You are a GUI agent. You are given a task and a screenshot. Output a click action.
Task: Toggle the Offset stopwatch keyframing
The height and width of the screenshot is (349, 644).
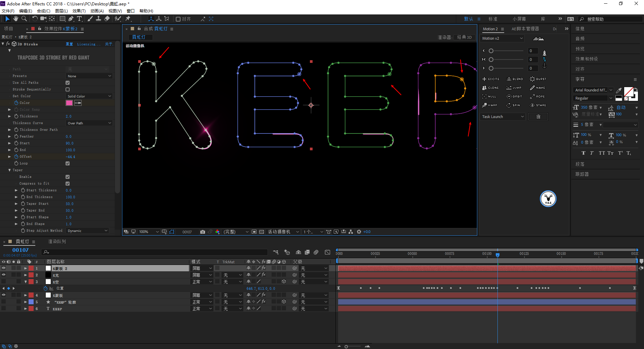tap(16, 157)
